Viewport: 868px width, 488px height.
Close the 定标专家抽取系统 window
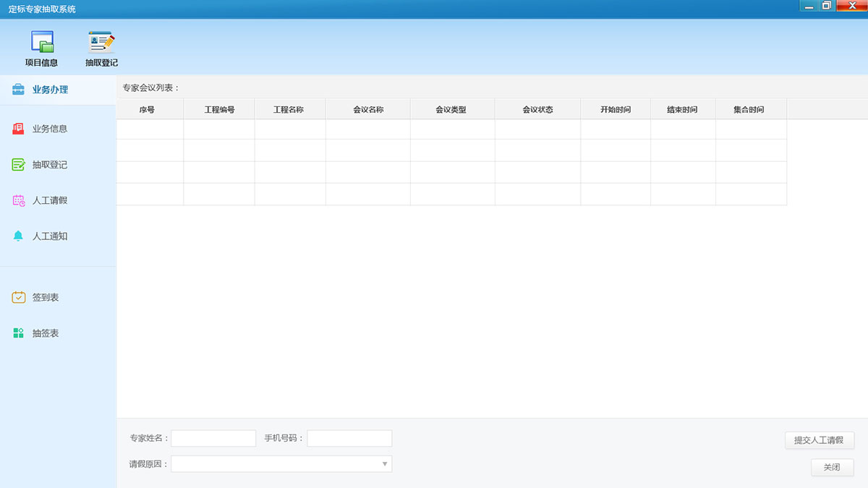point(852,6)
